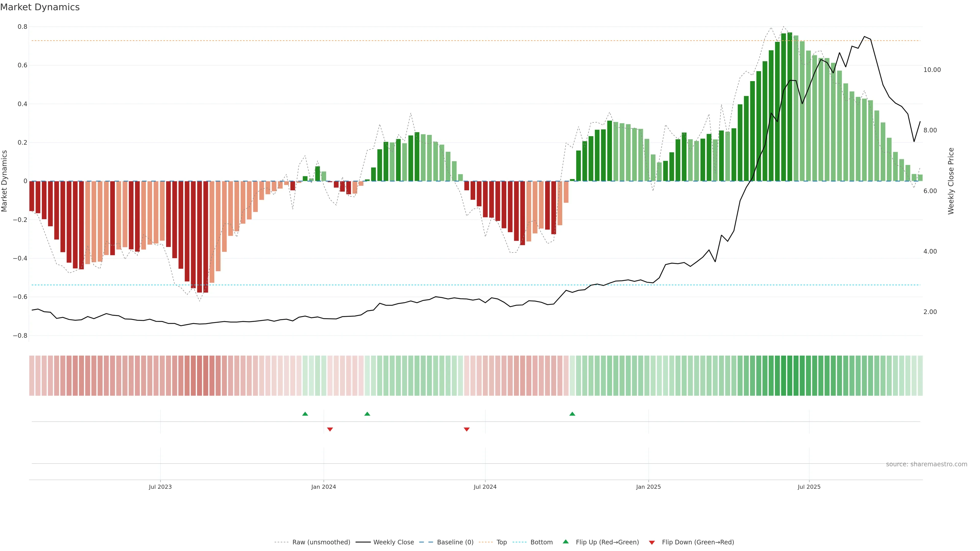
Task: Click Flip Up green triangle in legend
Action: [566, 542]
